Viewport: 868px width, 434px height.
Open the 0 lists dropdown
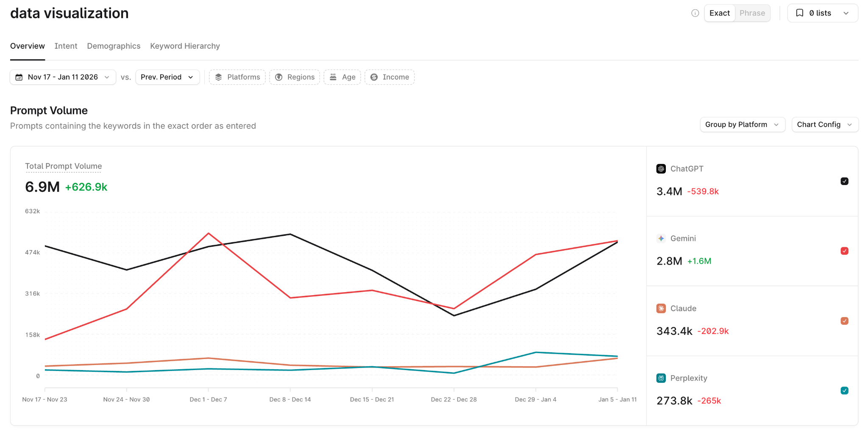pyautogui.click(x=822, y=13)
